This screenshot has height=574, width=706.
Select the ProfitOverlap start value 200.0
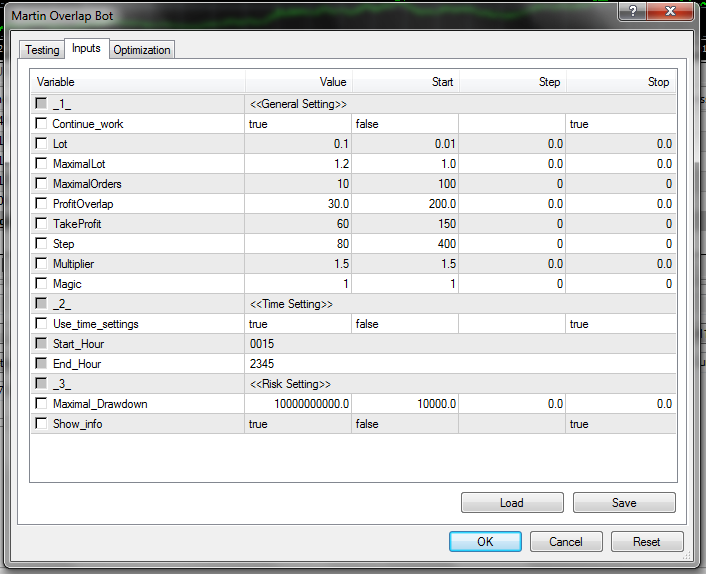click(x=405, y=203)
